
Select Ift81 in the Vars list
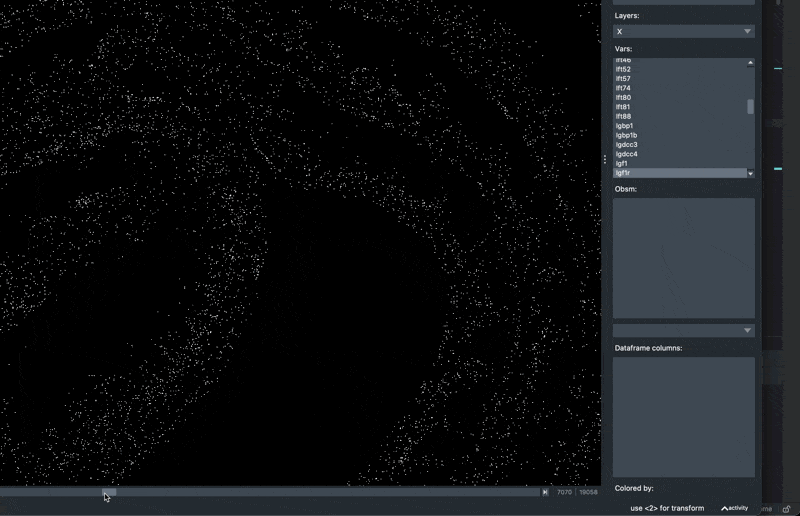coord(680,107)
